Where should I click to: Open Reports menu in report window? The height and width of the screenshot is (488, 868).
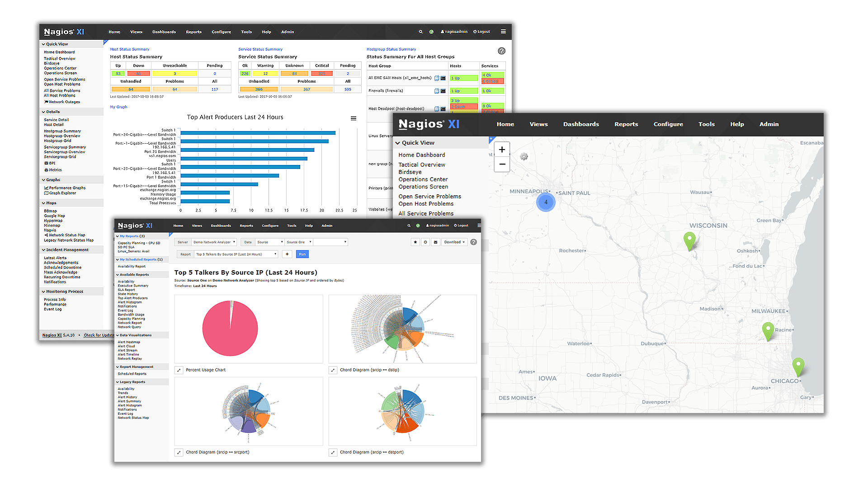(246, 225)
